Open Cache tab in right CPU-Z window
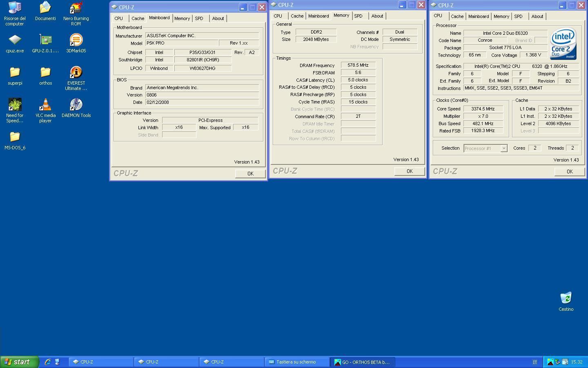 click(x=457, y=16)
